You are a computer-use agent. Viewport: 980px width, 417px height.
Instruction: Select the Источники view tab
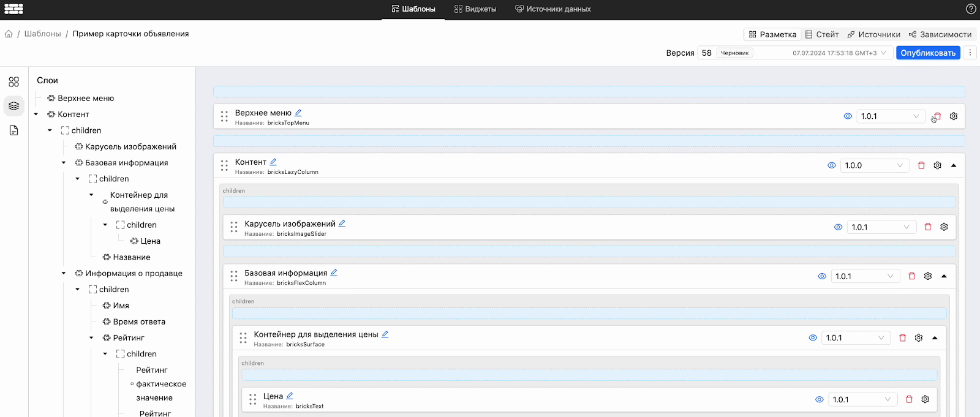coord(874,34)
